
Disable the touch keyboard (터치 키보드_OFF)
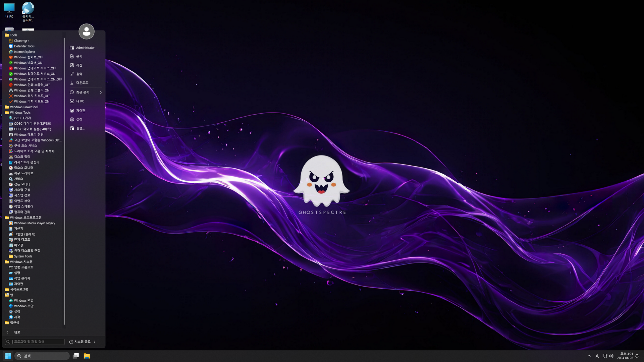[32, 96]
